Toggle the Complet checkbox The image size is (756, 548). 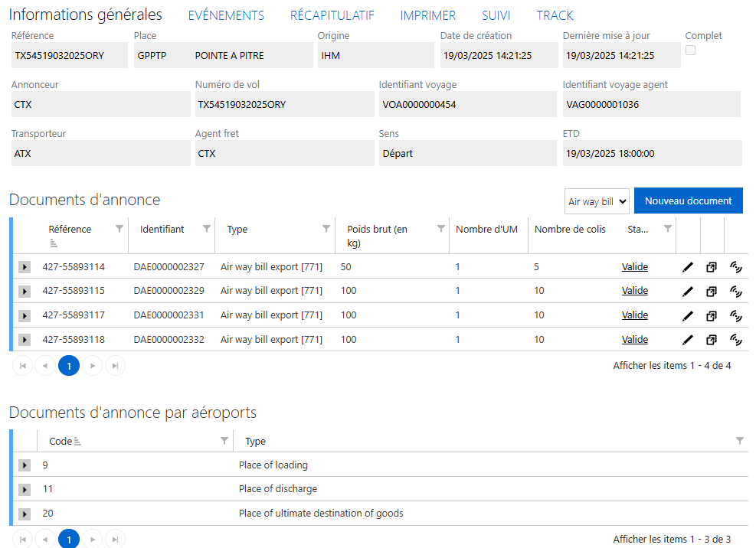coord(690,51)
